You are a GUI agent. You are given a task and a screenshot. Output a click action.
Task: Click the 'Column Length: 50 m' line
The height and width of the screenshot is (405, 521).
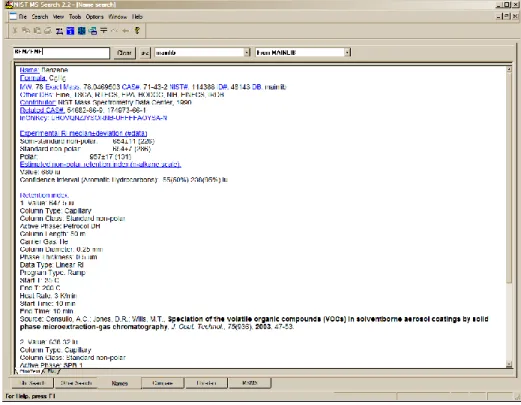pos(53,234)
